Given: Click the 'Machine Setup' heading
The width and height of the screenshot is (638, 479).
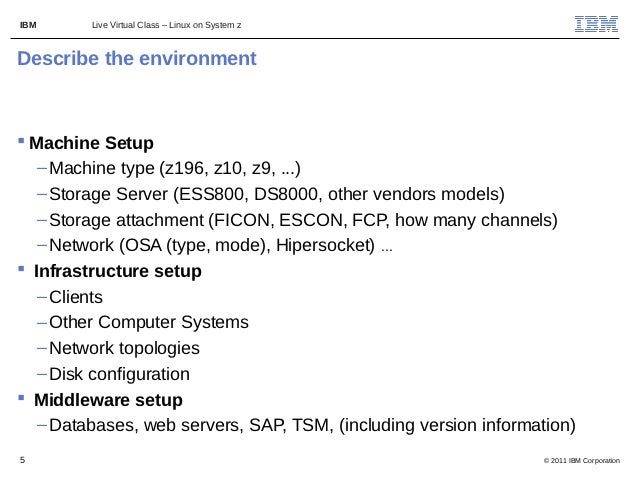Looking at the screenshot, I should (92, 143).
